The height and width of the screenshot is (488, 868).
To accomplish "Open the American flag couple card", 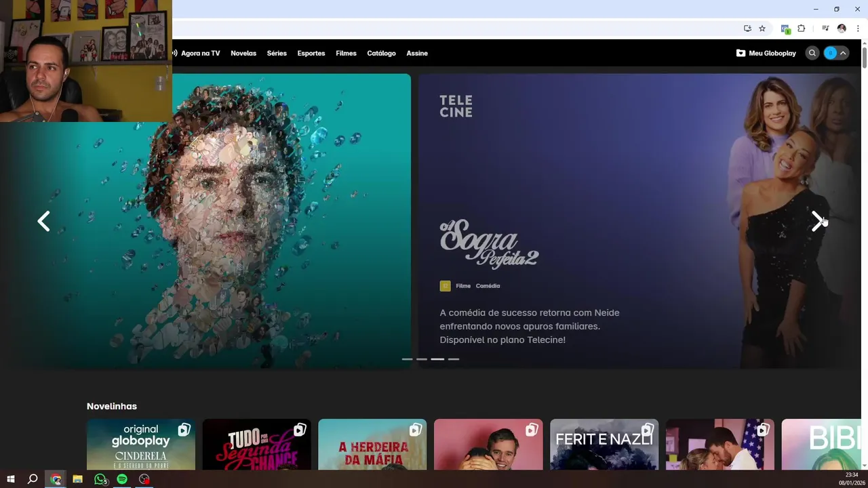I will click(720, 445).
